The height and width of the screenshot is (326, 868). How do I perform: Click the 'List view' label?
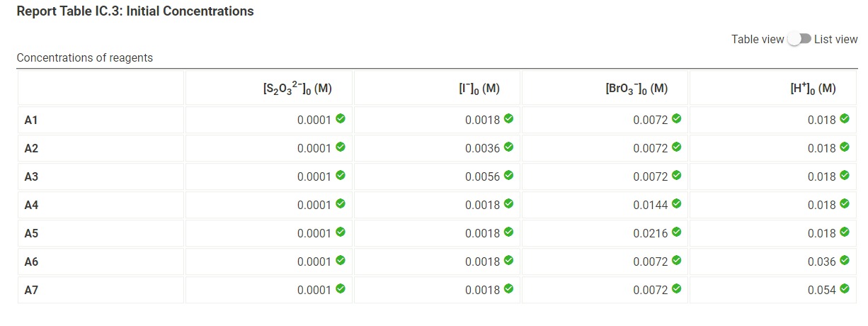coord(835,40)
